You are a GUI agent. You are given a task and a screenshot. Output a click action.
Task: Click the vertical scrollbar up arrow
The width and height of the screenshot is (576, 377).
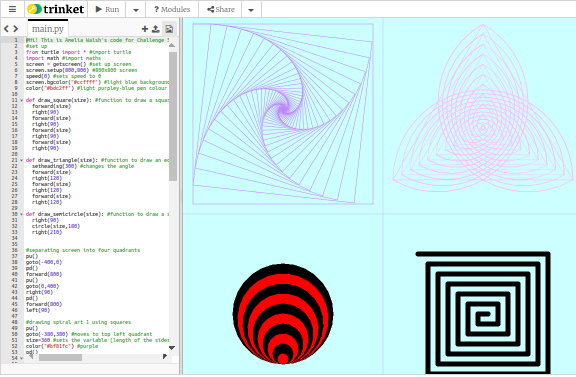(172, 45)
